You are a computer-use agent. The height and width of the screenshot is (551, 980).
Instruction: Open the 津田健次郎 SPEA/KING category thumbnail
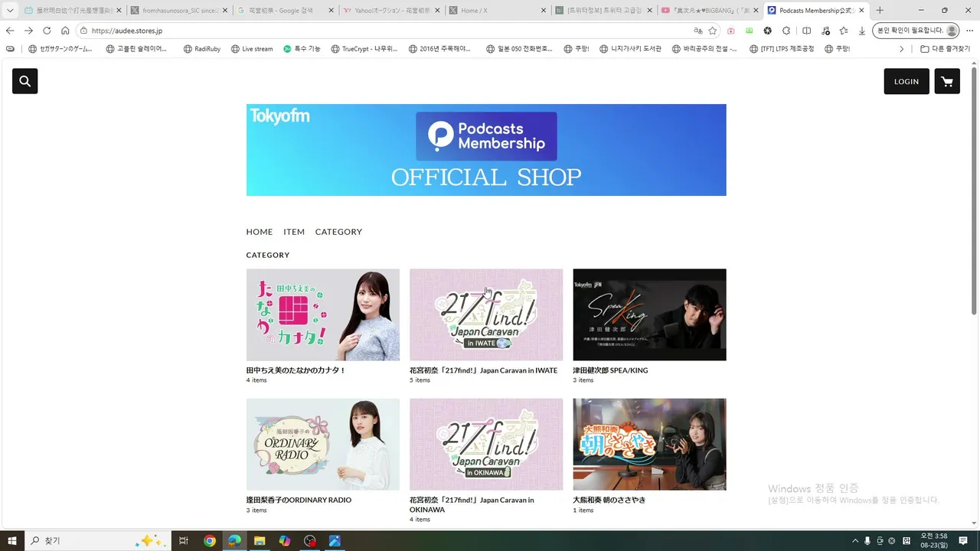point(649,315)
